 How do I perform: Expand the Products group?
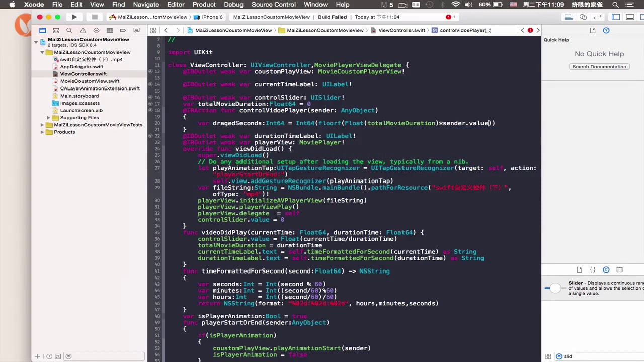point(42,132)
